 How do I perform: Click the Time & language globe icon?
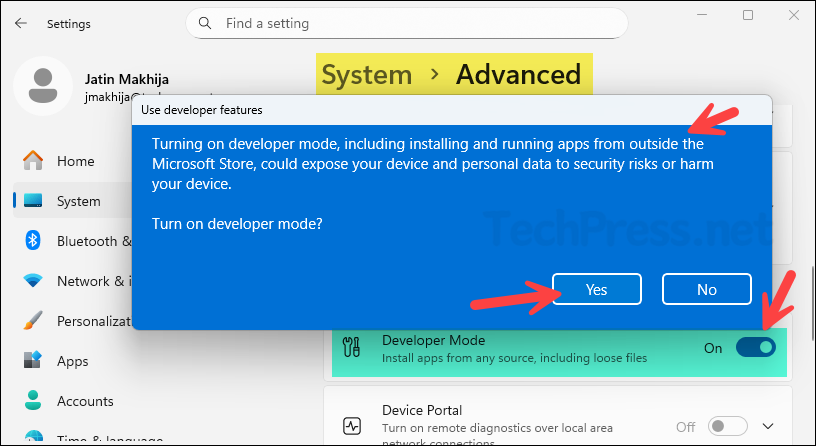(34, 437)
